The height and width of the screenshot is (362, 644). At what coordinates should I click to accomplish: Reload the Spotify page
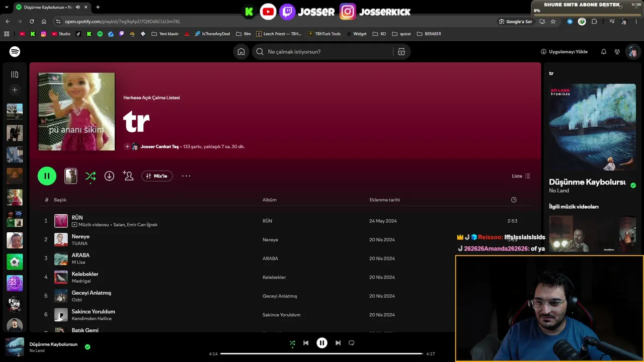[x=32, y=22]
